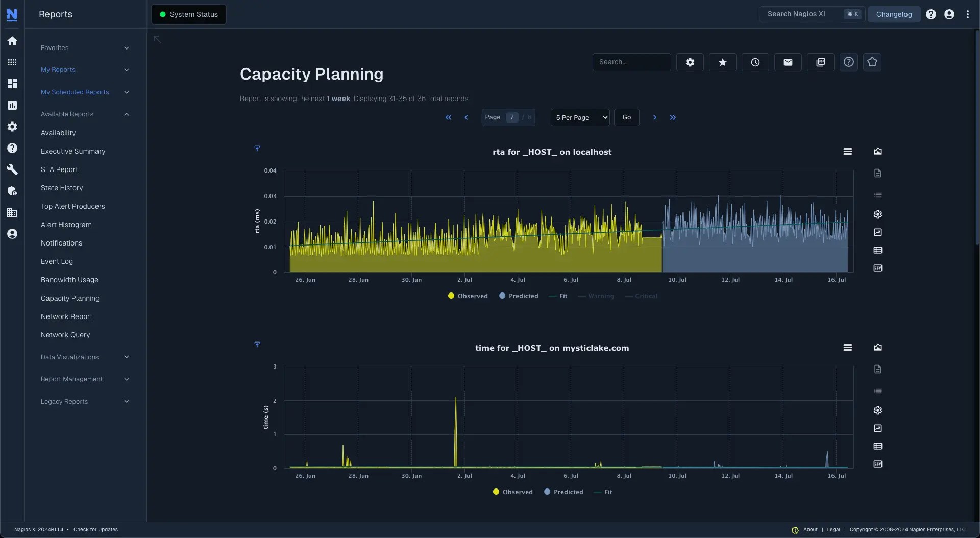The image size is (980, 538).
Task: Add report to favorites star outline
Action: pyautogui.click(x=872, y=62)
